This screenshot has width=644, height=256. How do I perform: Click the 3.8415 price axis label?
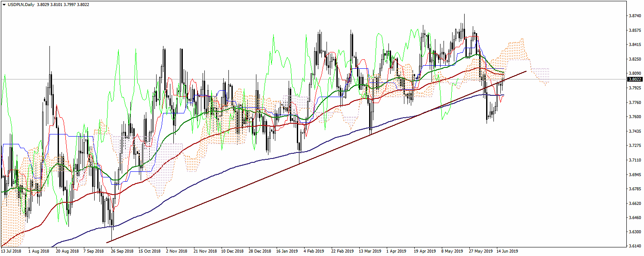634,45
